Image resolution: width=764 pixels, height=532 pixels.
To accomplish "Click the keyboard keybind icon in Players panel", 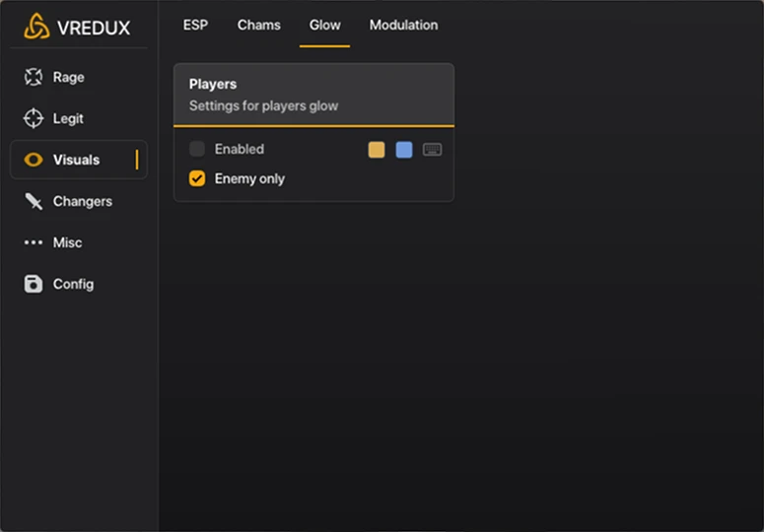I will (x=432, y=150).
